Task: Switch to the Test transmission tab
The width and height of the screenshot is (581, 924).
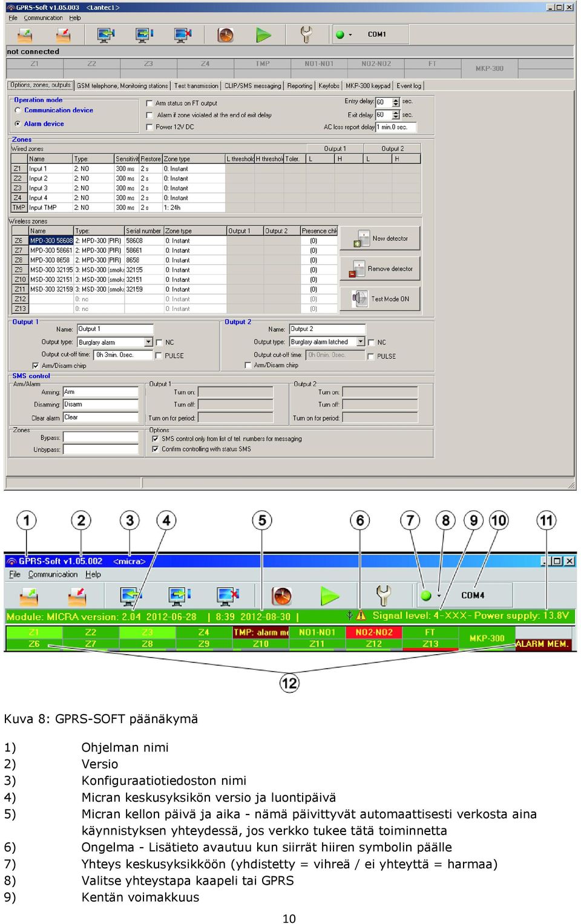Action: coord(196,86)
